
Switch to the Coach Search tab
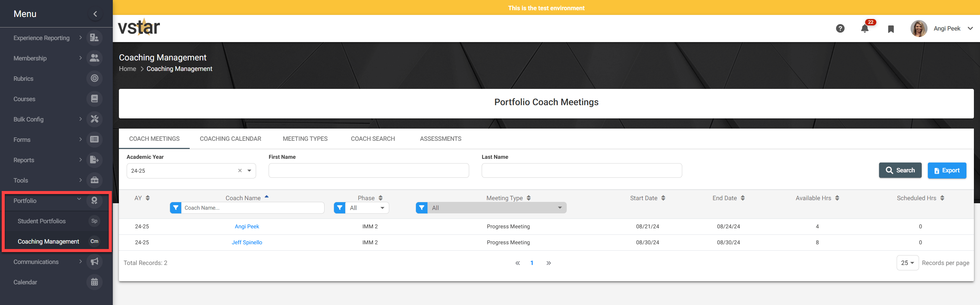click(x=373, y=139)
